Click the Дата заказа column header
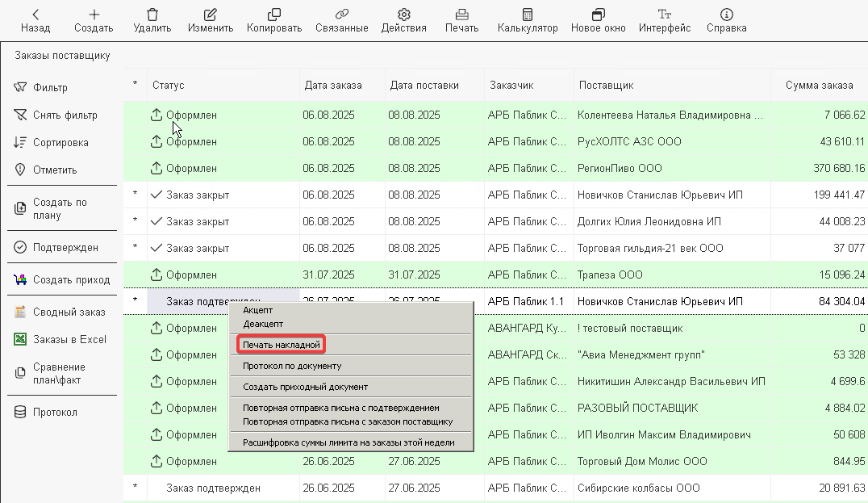868x503 pixels. (332, 85)
